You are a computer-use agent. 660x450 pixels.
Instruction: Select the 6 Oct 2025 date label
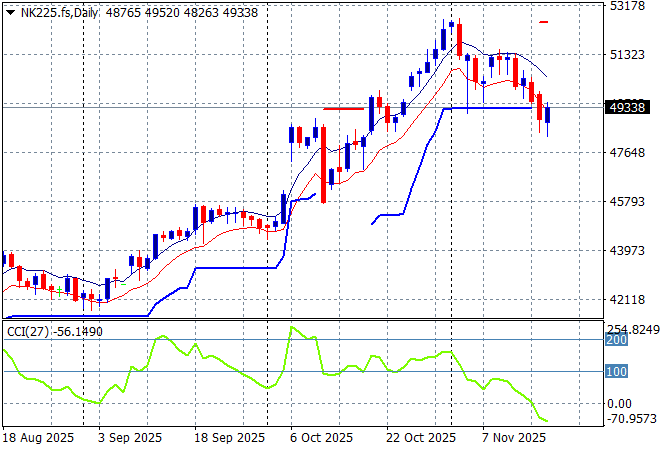(x=319, y=438)
